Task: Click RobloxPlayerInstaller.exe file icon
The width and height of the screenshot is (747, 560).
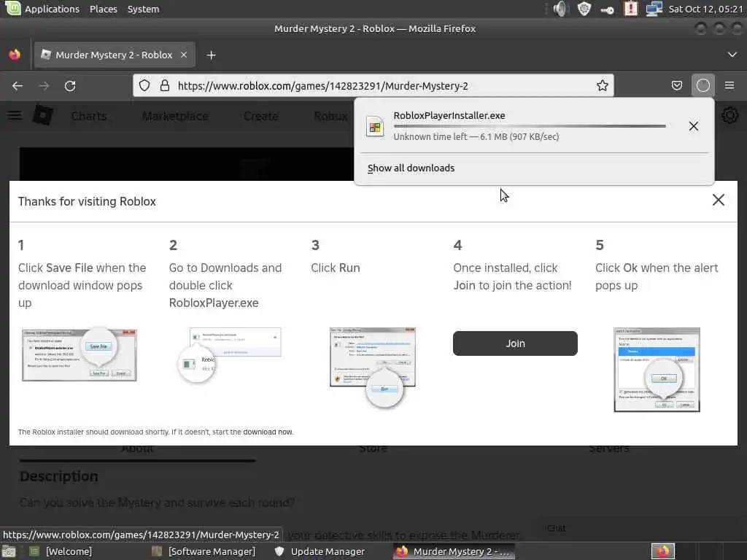Action: (375, 127)
